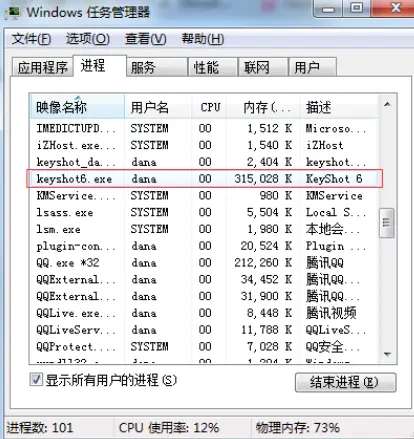Open the 性能 tab
Image resolution: width=414 pixels, height=439 pixels.
213,67
